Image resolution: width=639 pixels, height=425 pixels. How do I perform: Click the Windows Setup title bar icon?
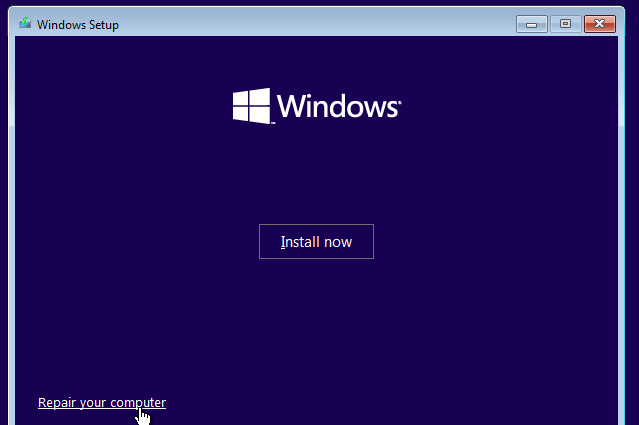(x=25, y=23)
